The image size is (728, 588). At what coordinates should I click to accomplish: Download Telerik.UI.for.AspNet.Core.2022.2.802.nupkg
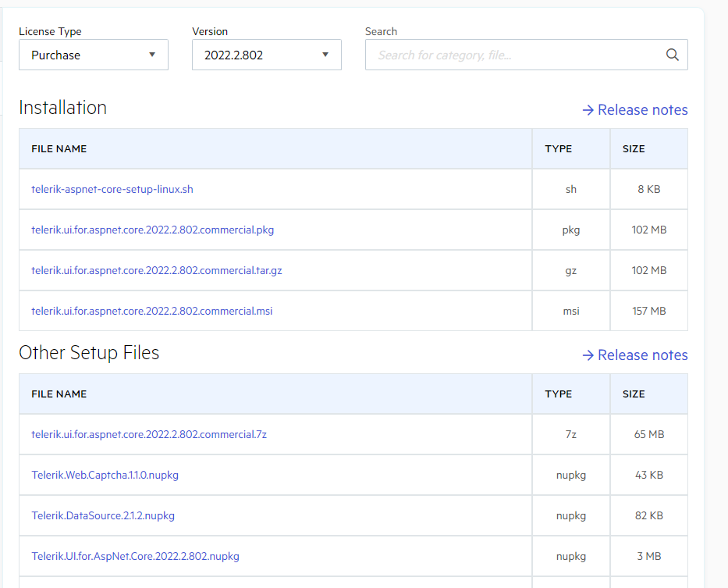[136, 556]
